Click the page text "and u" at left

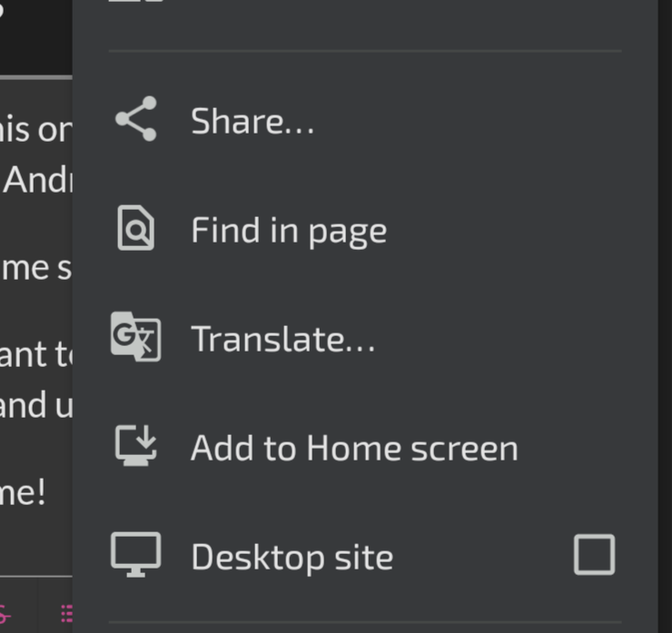[35, 405]
